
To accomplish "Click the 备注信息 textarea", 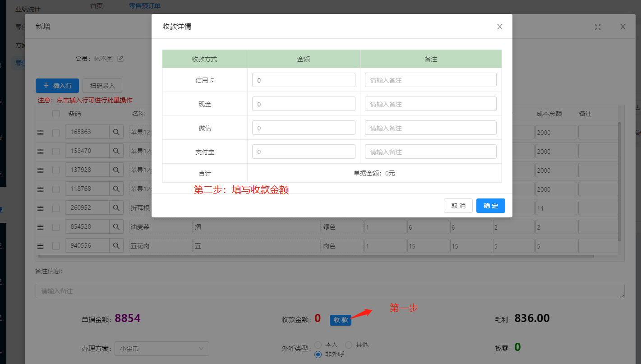I will [330, 291].
